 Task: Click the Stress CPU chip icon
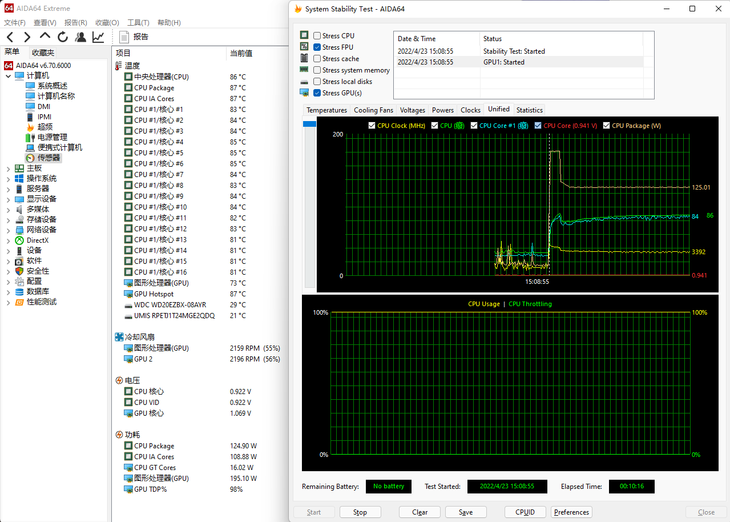pos(304,35)
